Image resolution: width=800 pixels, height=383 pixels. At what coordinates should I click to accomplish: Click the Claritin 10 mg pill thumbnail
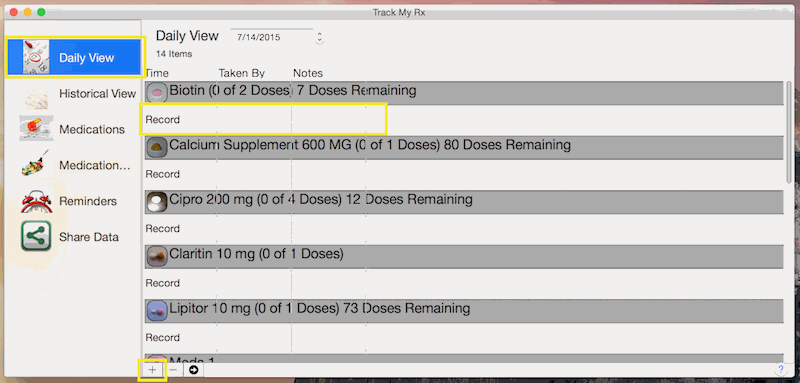[x=157, y=256]
